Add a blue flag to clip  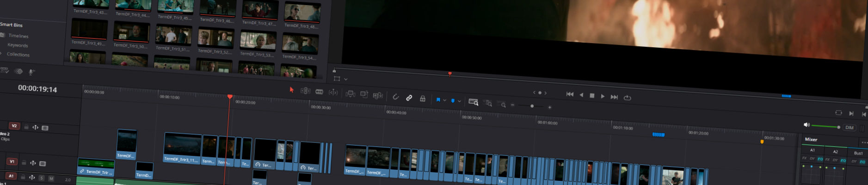[x=438, y=99]
